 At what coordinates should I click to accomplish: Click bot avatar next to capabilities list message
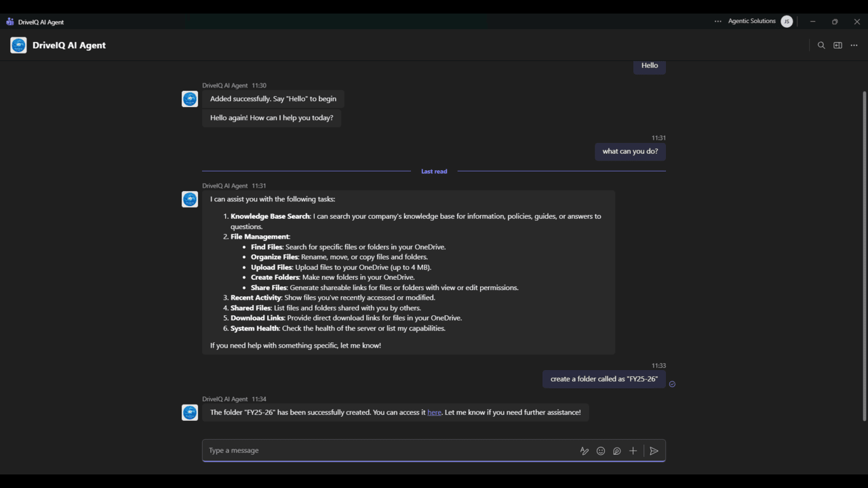click(190, 199)
